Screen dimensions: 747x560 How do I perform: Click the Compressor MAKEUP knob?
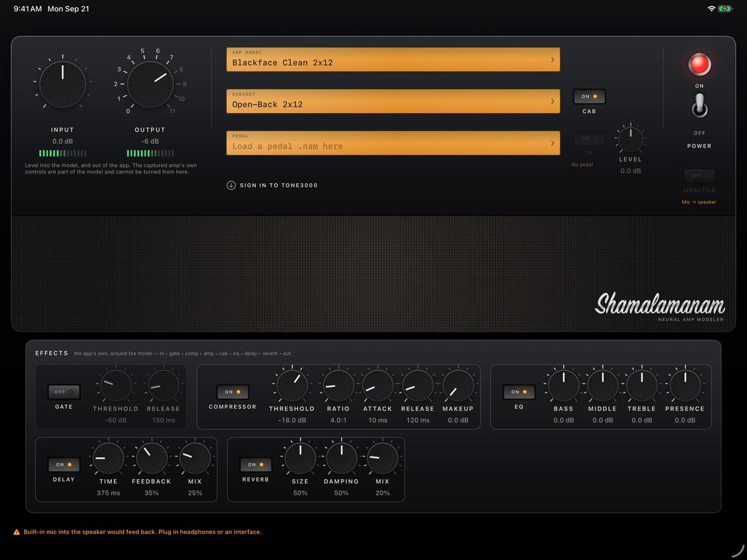point(458,385)
